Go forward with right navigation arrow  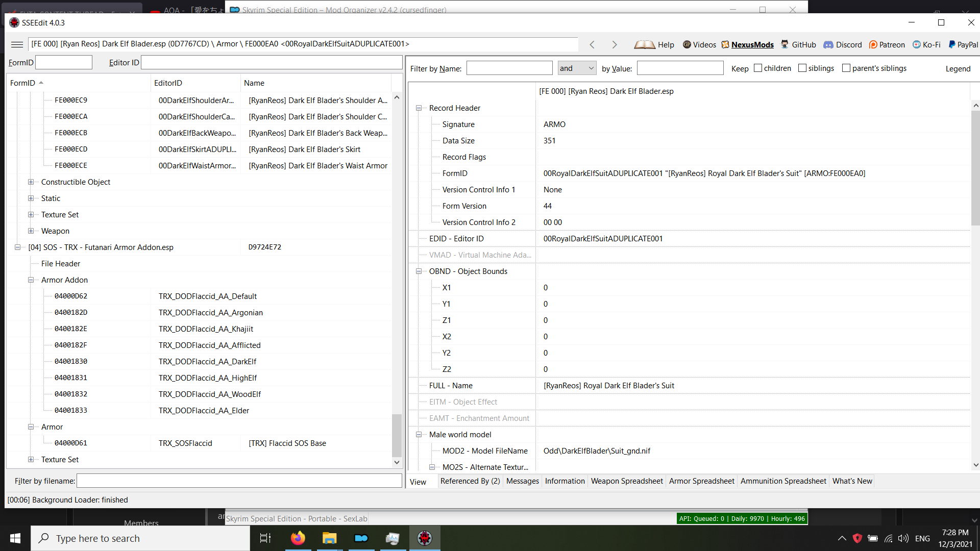(x=615, y=44)
